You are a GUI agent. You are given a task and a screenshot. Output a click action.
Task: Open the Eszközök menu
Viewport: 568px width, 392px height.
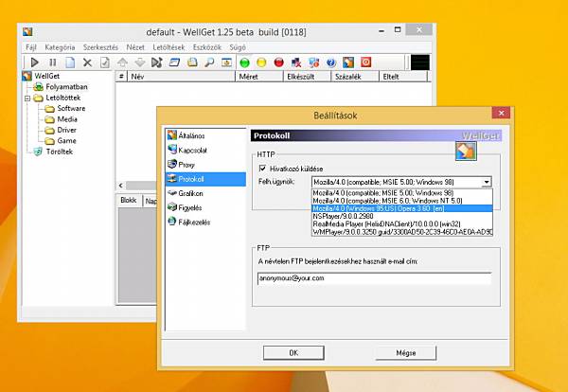(x=206, y=47)
